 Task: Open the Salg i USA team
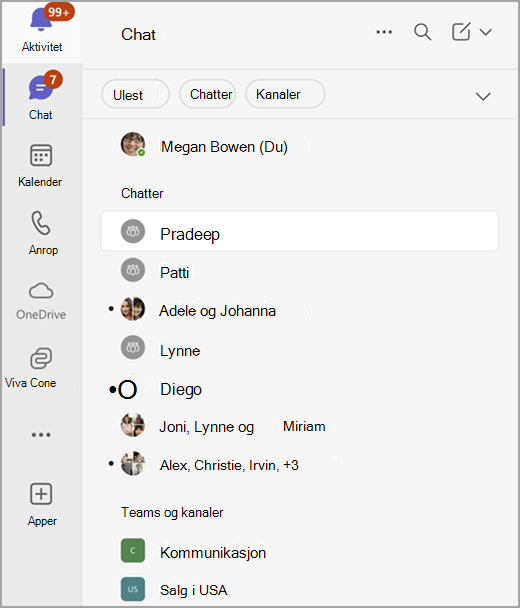tap(299, 589)
